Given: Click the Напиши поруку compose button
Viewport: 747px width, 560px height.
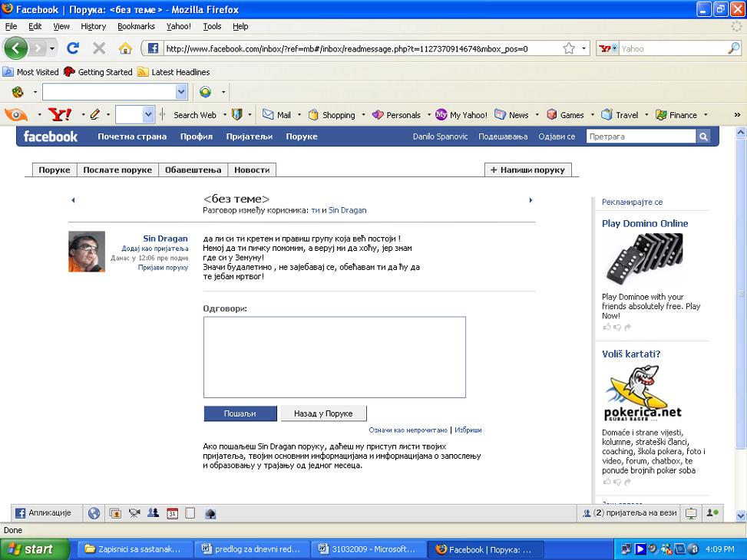Looking at the screenshot, I should (527, 170).
